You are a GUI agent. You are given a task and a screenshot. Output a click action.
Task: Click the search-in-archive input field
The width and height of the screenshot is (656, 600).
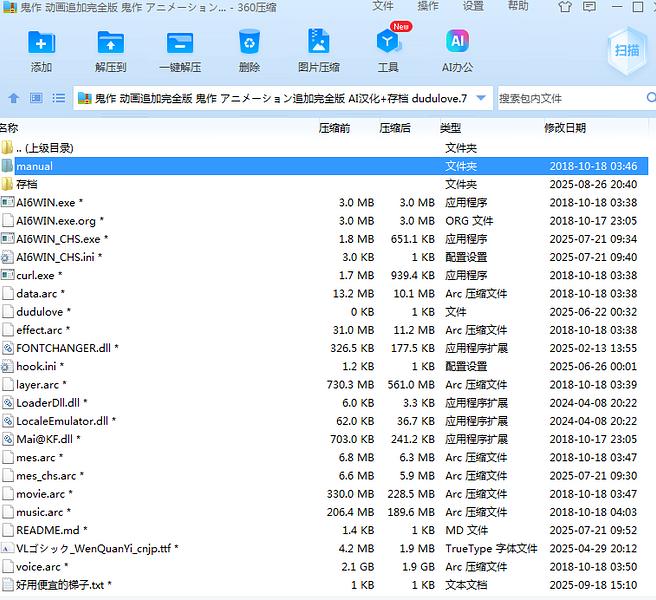[570, 98]
